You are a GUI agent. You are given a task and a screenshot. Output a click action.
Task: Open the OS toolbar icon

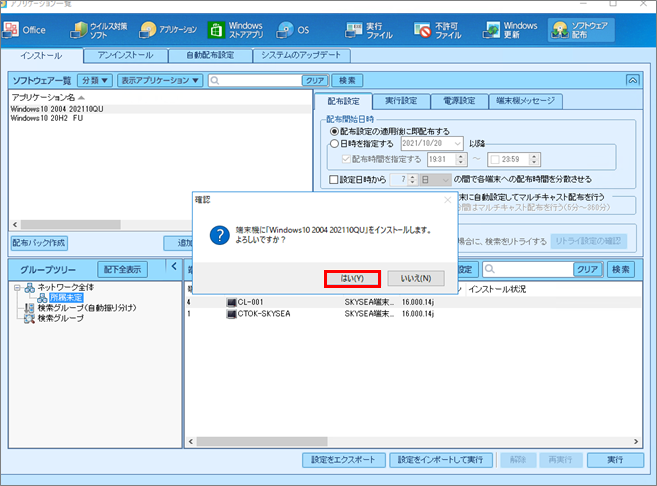click(293, 30)
